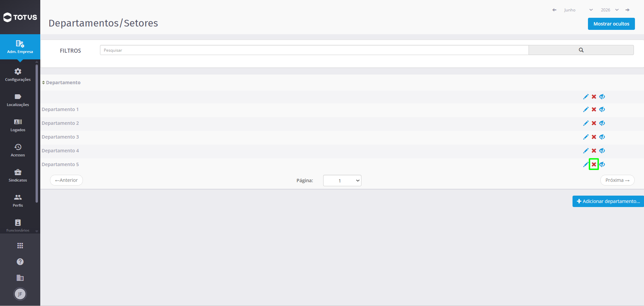This screenshot has width=644, height=306.
Task: Click the TOTVS logo
Action: pyautogui.click(x=20, y=17)
